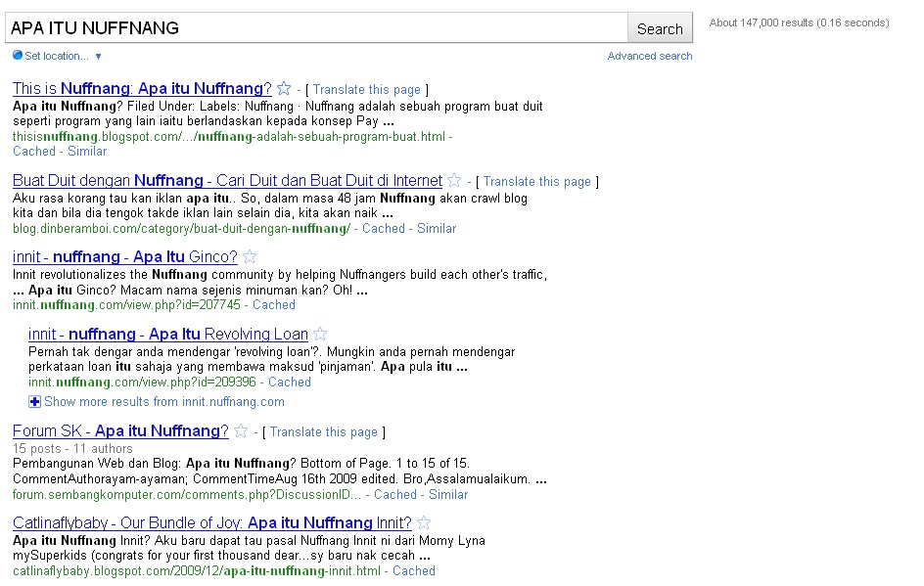The image size is (924, 586).
Task: Star the 'Apa Itu Ginco?' result
Action: (250, 256)
